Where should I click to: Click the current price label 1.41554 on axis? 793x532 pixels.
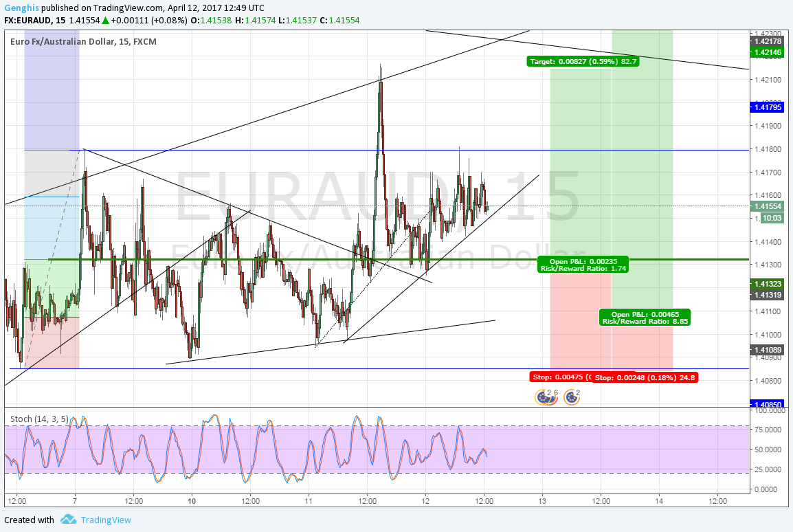coord(768,206)
